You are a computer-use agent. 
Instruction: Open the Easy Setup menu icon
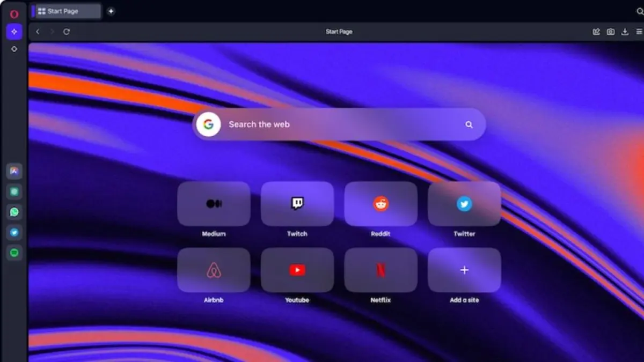(x=638, y=32)
